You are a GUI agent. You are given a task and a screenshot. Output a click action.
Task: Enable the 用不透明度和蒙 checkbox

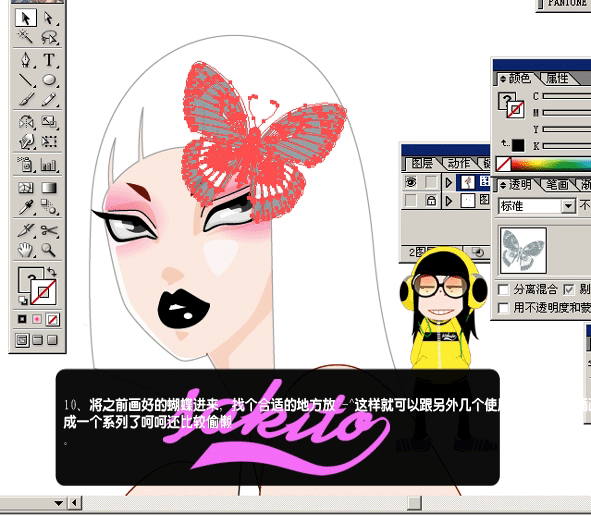click(x=503, y=308)
